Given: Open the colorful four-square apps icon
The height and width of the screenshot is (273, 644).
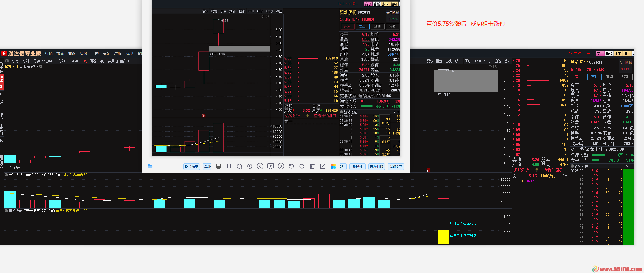Looking at the screenshot, I should pos(333,166).
